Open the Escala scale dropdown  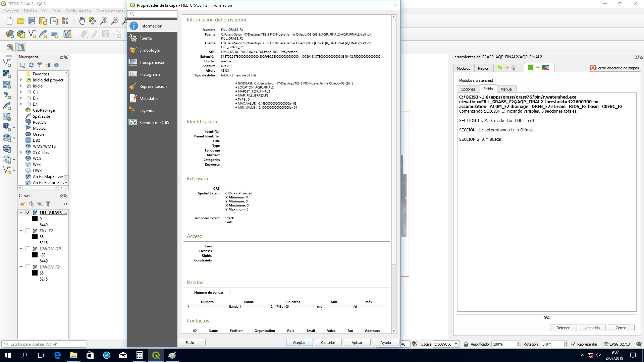(456, 344)
